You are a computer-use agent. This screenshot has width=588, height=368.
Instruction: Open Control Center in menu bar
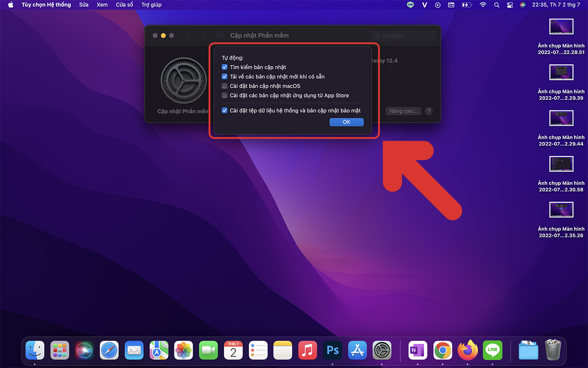[509, 5]
